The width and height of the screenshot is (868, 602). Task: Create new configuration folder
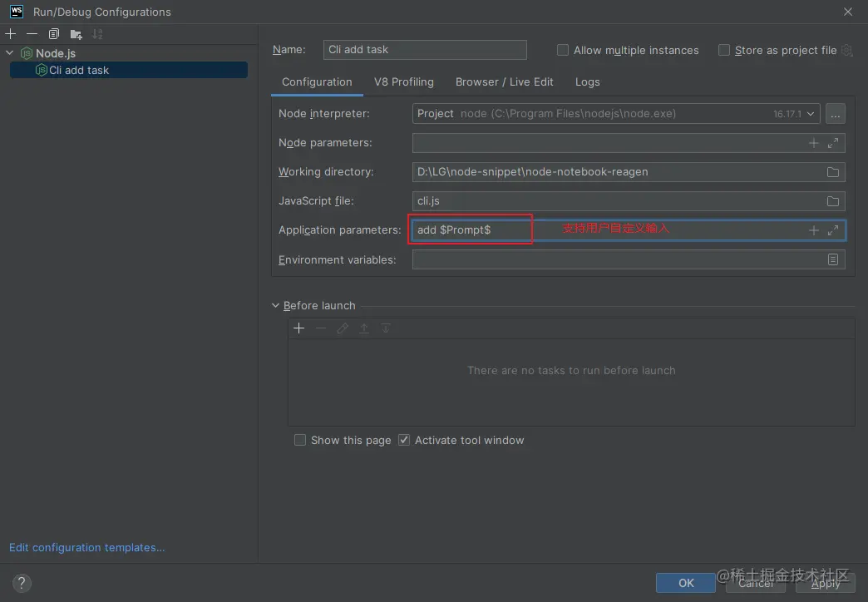pyautogui.click(x=76, y=34)
